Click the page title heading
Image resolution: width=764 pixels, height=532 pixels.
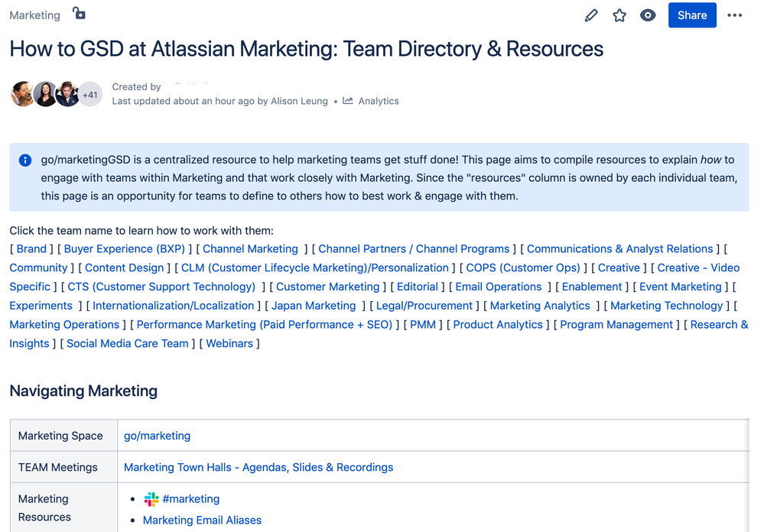307,49
